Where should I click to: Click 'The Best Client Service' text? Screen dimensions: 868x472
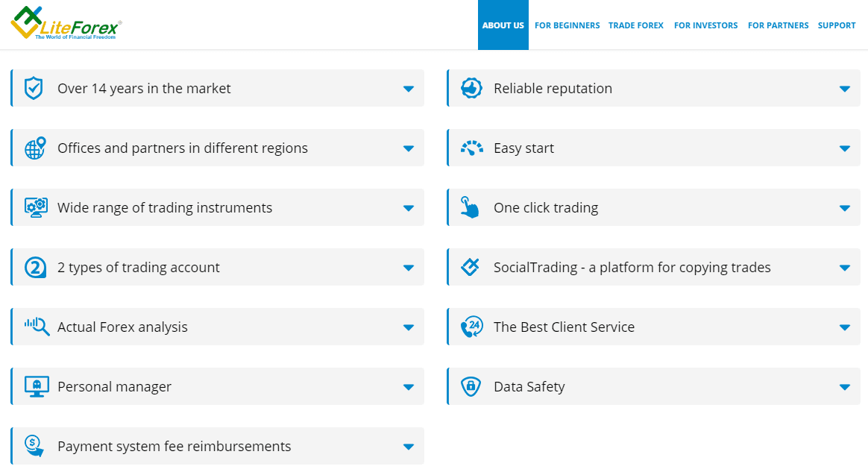pyautogui.click(x=564, y=327)
